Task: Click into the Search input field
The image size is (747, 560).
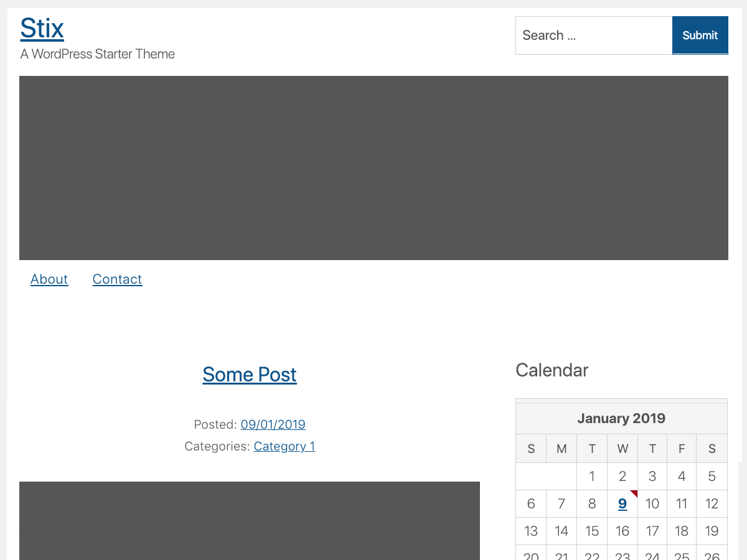Action: click(593, 35)
